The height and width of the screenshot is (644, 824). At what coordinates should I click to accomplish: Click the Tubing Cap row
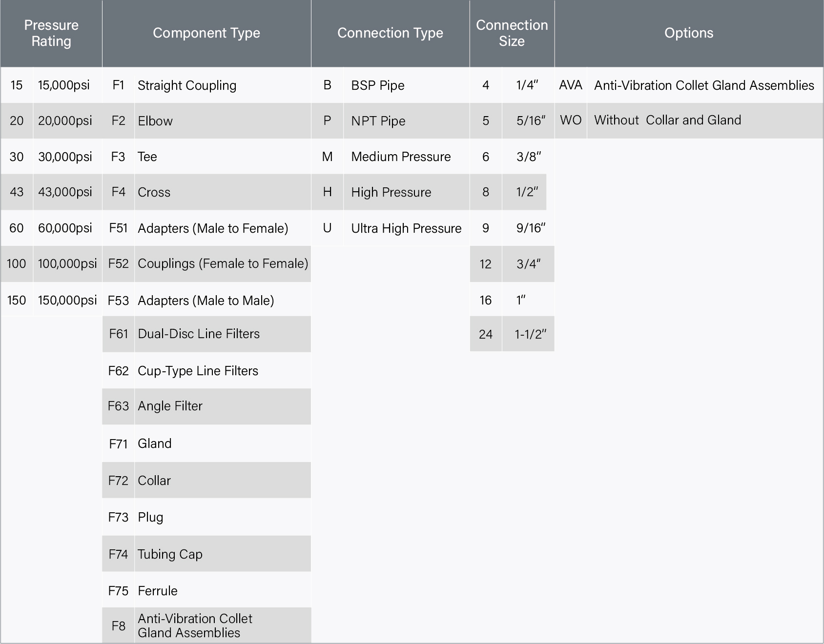[170, 554]
